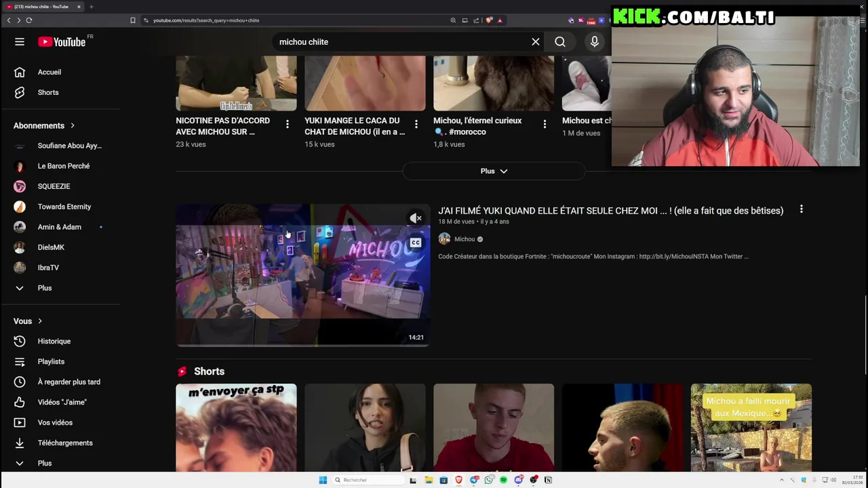This screenshot has width=868, height=488.
Task: Click Michou channel avatar in the result
Action: 444,239
